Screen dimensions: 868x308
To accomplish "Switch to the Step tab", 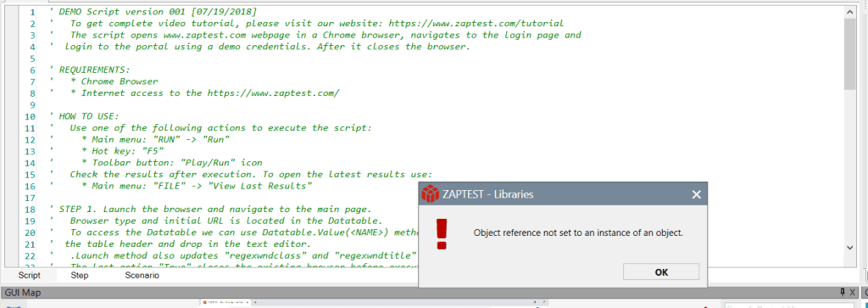I will [x=80, y=275].
